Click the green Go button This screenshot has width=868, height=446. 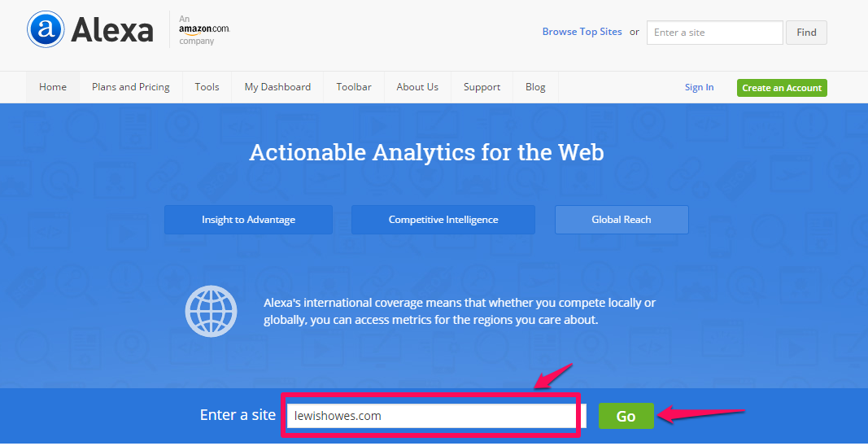626,416
